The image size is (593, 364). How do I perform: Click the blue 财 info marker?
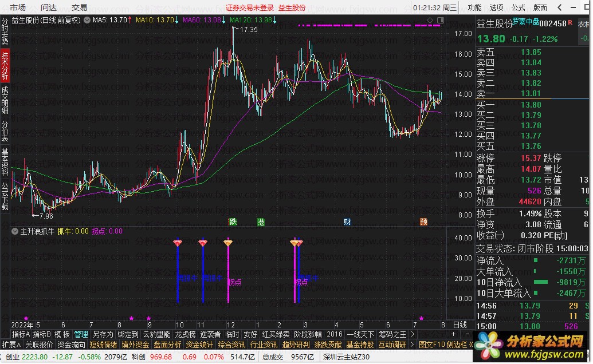click(x=347, y=221)
